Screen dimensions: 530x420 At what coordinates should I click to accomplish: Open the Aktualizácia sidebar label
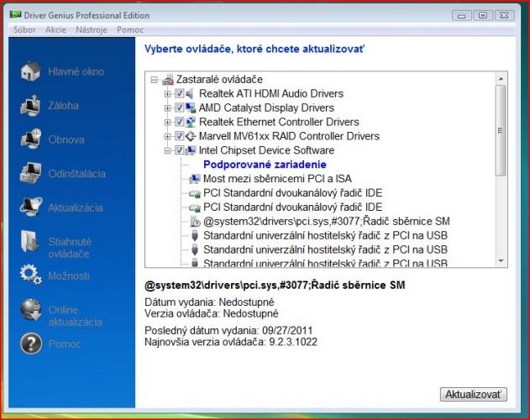pyautogui.click(x=76, y=207)
